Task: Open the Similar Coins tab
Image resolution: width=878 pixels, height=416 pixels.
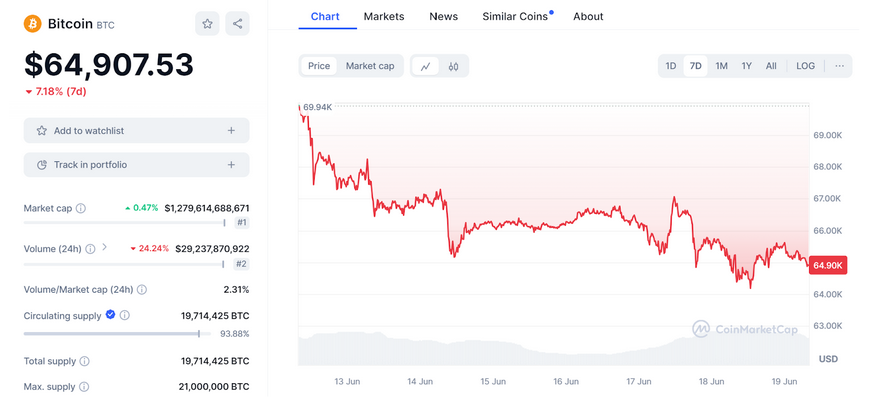Action: pyautogui.click(x=515, y=17)
